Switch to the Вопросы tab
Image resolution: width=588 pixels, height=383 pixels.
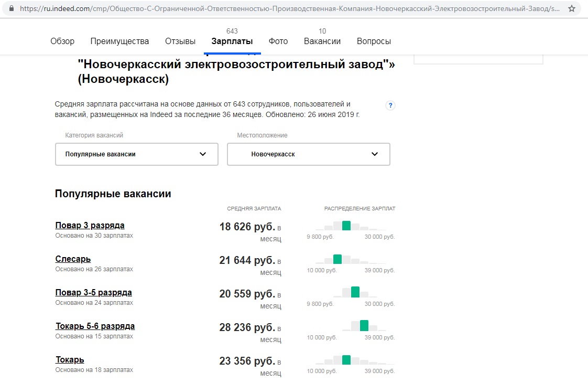coord(374,41)
